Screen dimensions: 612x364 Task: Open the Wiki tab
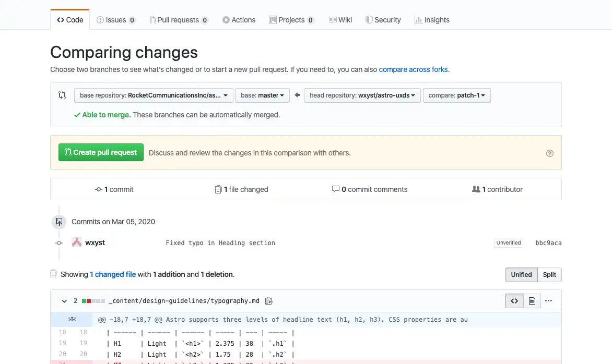point(340,20)
